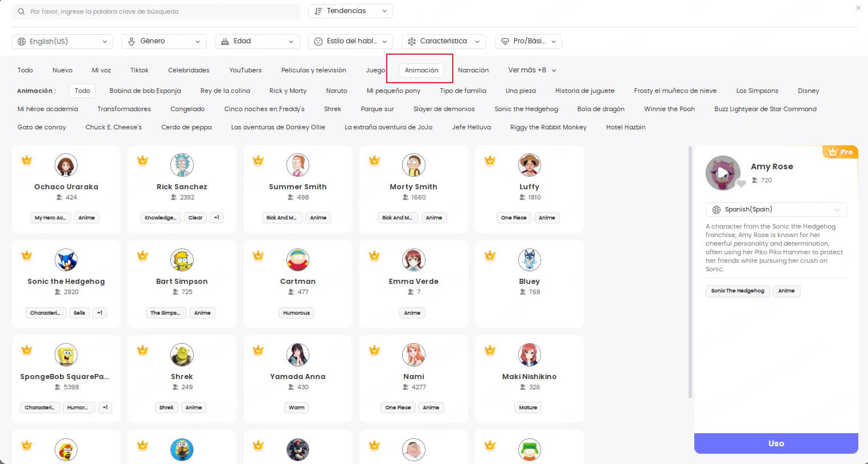
Task: Select Yamada Anna avatar
Action: pos(298,355)
